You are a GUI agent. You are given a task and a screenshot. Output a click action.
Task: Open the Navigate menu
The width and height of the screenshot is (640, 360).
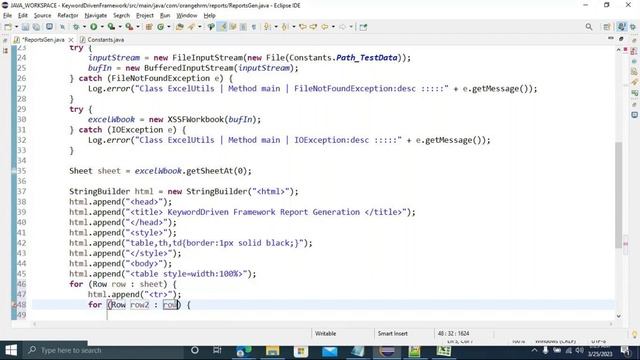coord(96,16)
